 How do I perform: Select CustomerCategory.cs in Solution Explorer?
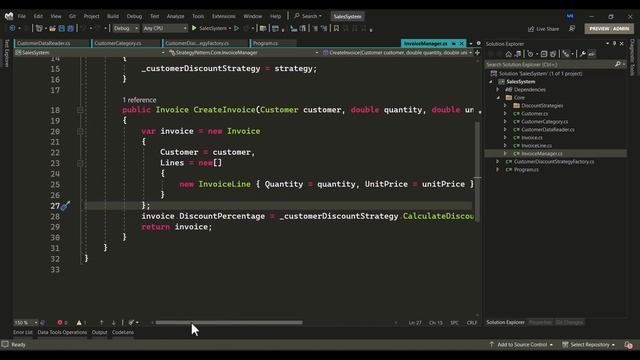[544, 122]
